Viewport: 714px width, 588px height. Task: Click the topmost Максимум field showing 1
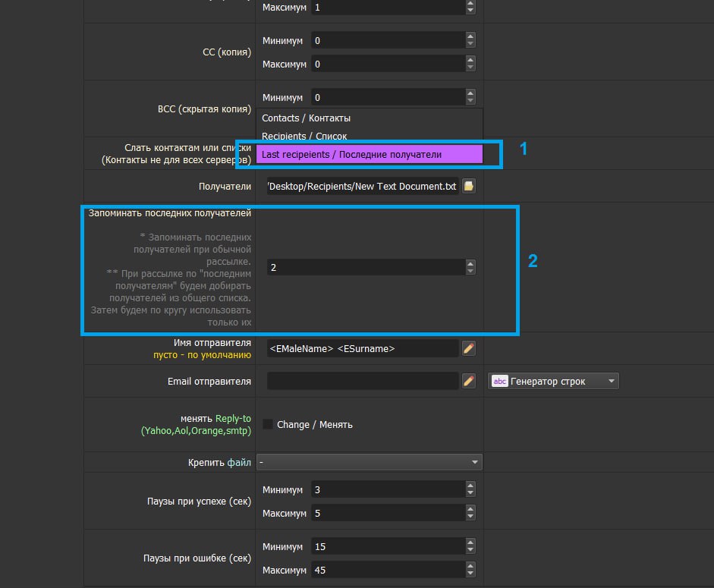pos(388,8)
